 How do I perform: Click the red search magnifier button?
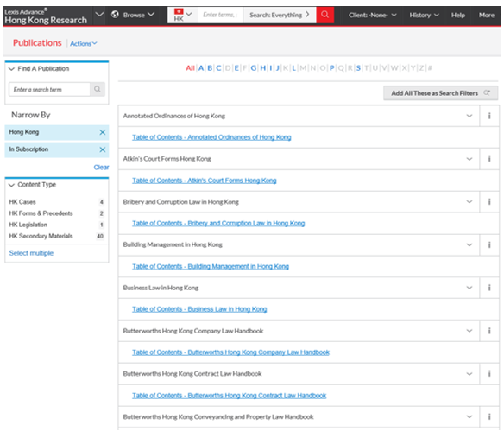(x=324, y=15)
